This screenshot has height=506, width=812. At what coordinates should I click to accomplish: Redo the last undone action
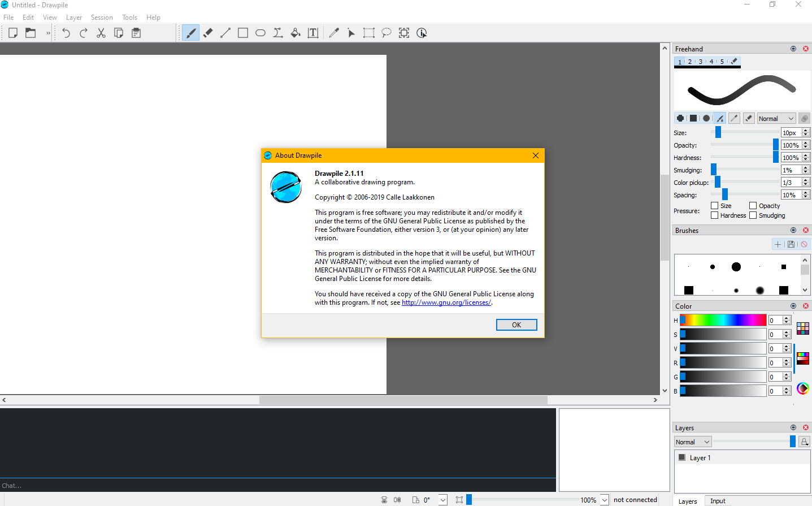[x=84, y=33]
